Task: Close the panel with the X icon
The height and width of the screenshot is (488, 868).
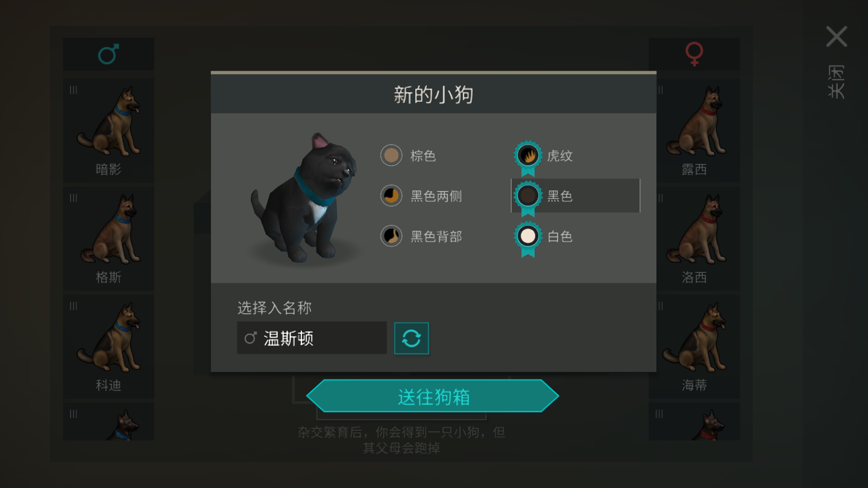Action: 837,37
